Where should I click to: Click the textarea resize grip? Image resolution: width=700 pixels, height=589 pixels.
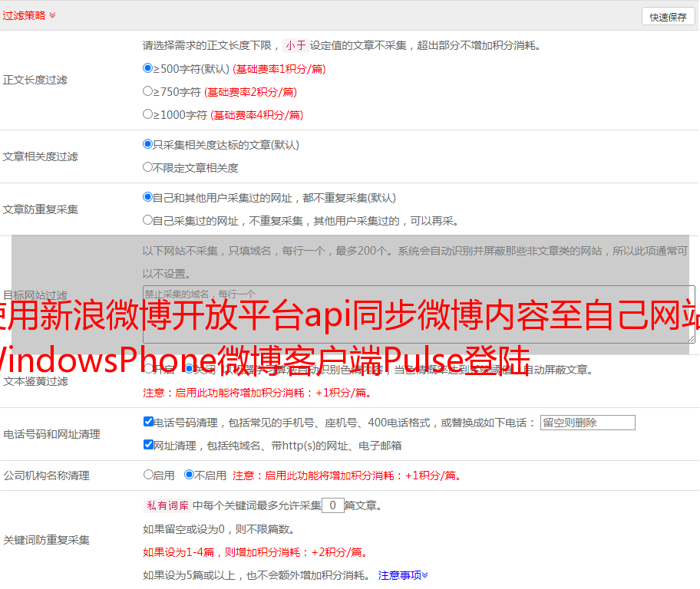click(x=691, y=339)
